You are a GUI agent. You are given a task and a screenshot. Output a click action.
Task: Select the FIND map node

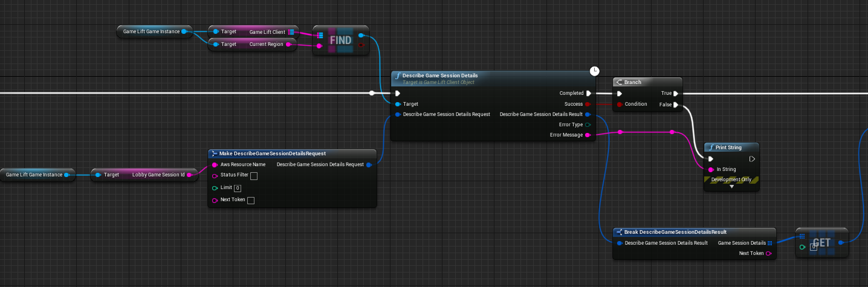(x=340, y=40)
